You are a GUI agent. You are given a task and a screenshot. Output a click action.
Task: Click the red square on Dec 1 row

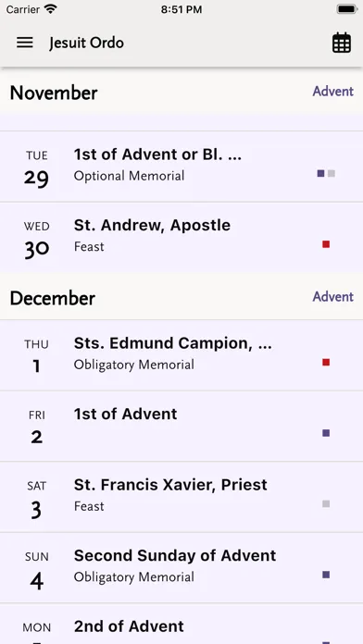[x=326, y=363]
